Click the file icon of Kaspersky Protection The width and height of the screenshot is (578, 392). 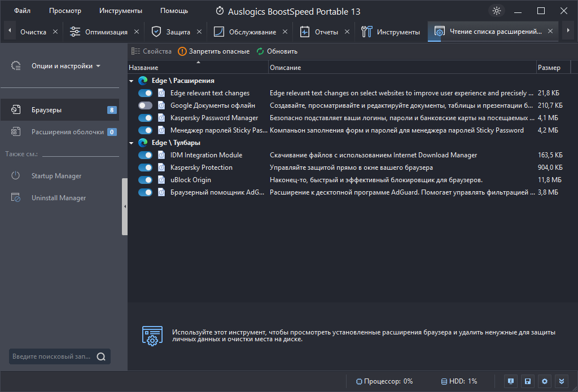(161, 168)
